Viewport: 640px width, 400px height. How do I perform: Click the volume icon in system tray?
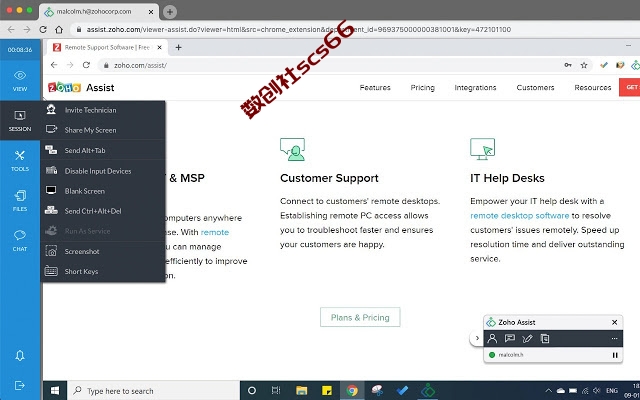pyautogui.click(x=596, y=391)
